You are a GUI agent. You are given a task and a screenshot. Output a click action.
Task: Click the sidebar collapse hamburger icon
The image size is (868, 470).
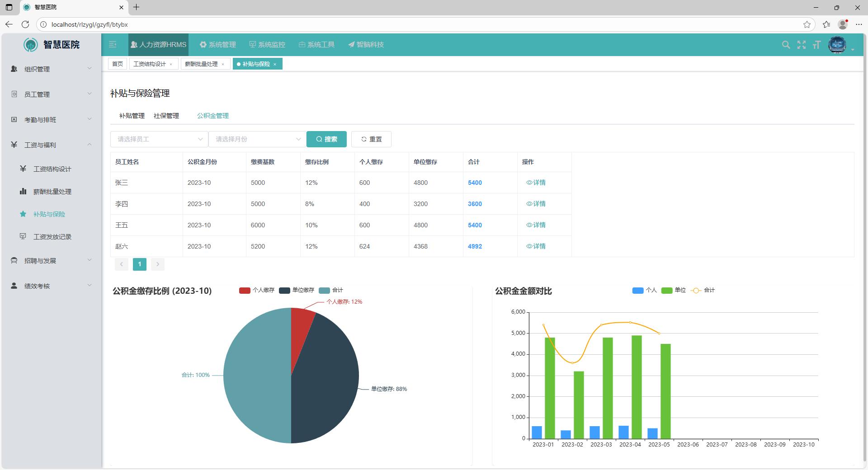113,44
